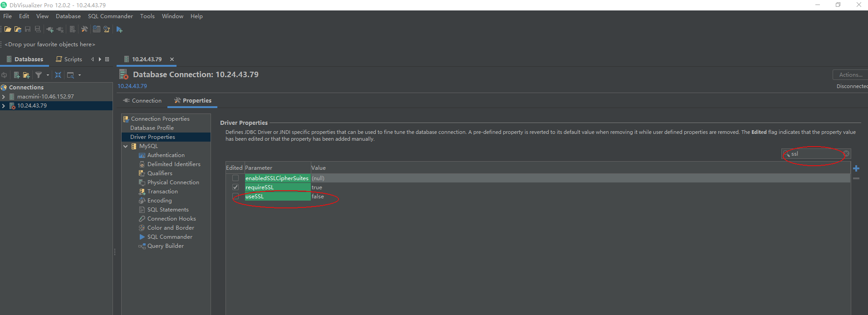This screenshot has height=315, width=868.
Task: Open the SQL Commander menu
Action: click(110, 16)
